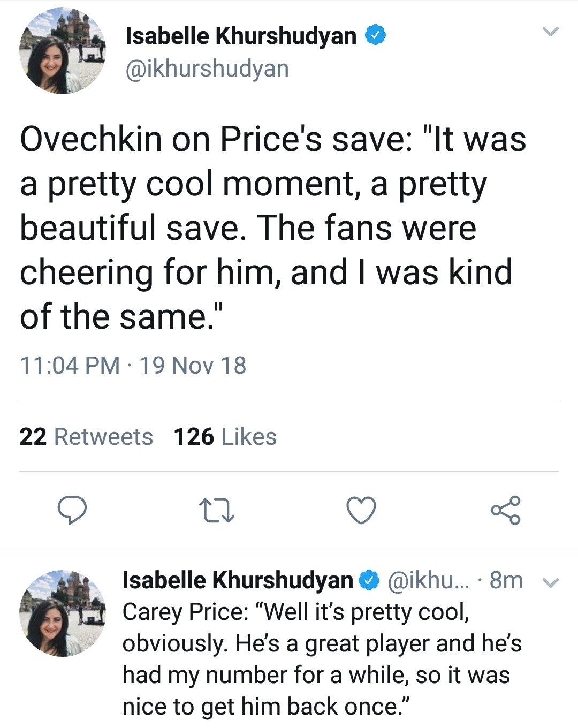
Task: Open Isabelle Khurshudyan's top profile photo
Action: pyautogui.click(x=62, y=51)
